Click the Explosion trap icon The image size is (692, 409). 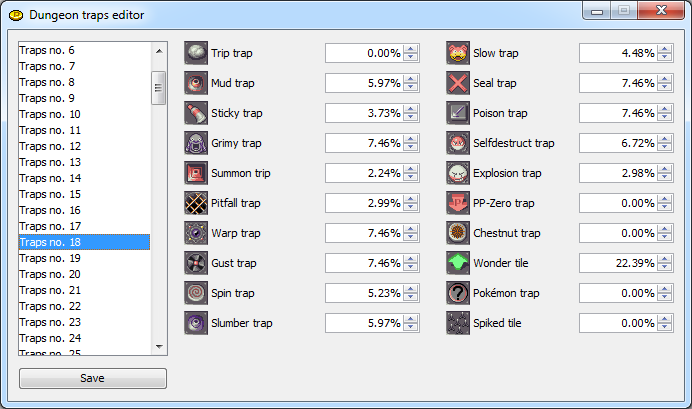(458, 173)
